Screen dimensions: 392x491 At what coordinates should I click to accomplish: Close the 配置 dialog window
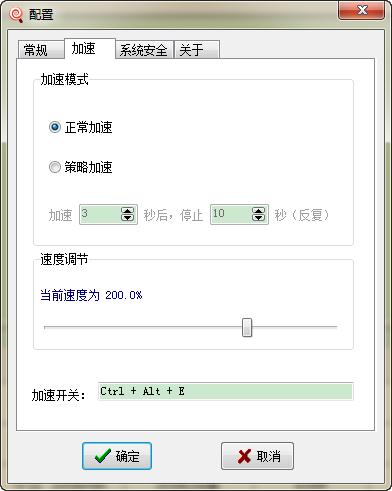pos(362,10)
